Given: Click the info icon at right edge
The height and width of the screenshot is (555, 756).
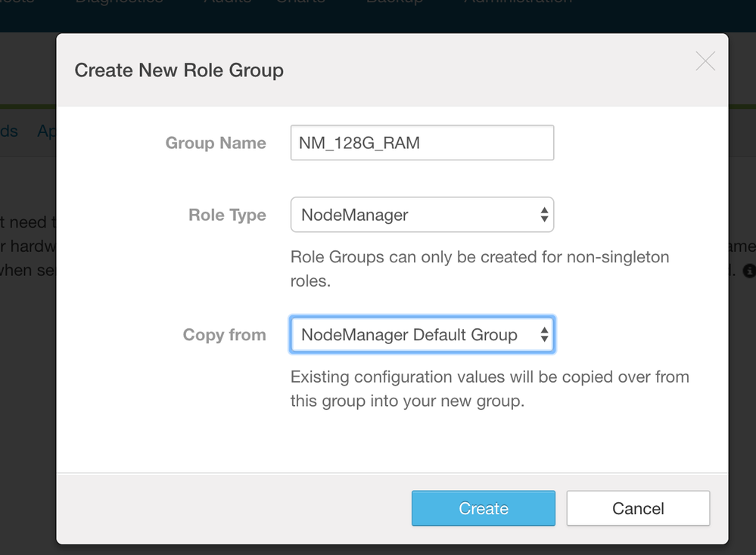Looking at the screenshot, I should coord(748,270).
